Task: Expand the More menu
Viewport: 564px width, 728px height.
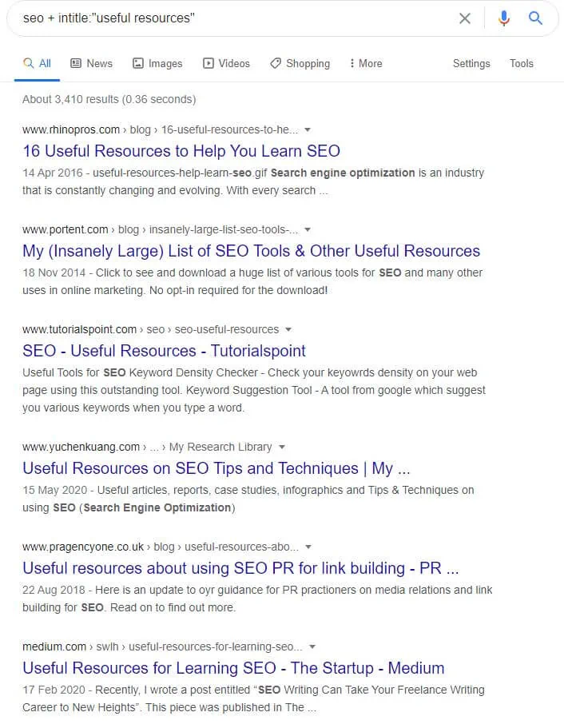Action: tap(366, 64)
